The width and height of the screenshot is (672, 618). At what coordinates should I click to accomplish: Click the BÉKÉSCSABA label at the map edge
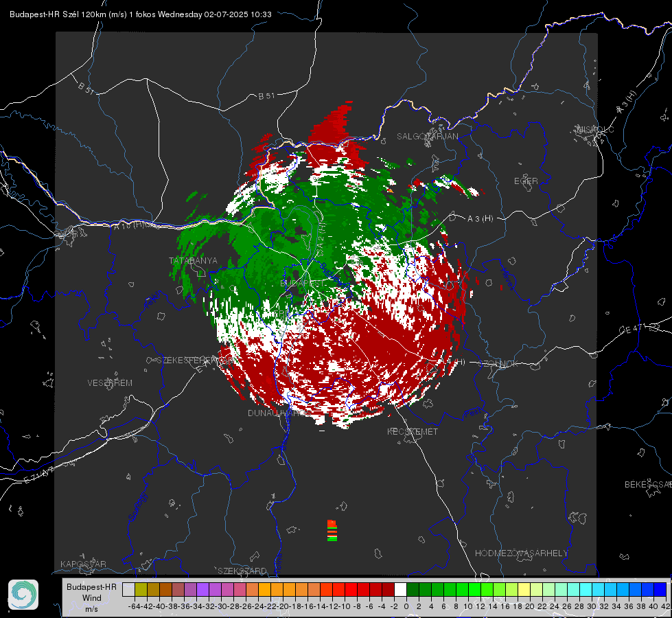click(x=648, y=484)
